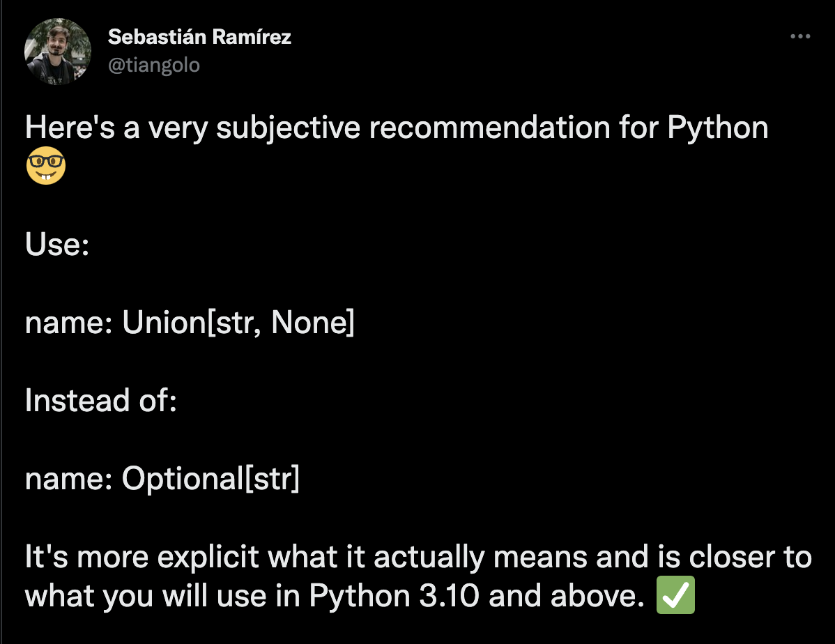The height and width of the screenshot is (644, 835).
Task: Click the "None]" text in the Union line
Action: coord(312,322)
